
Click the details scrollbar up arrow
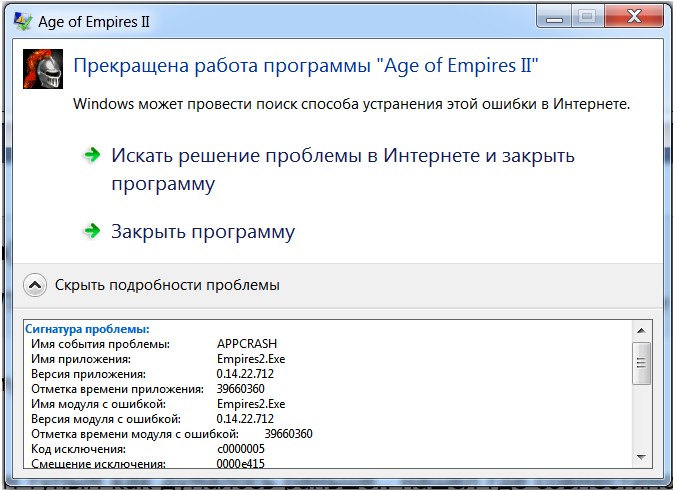coord(641,331)
